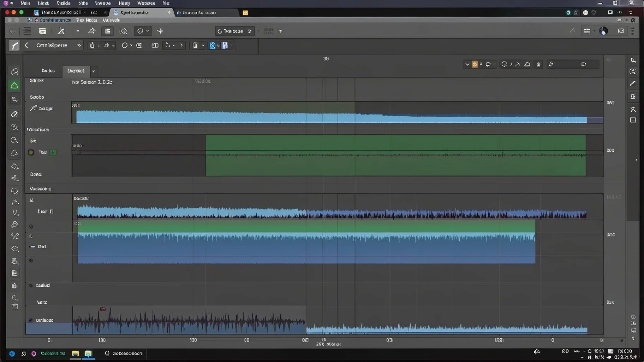Click the calendar icon at sidebar bottom

[x=14, y=306]
